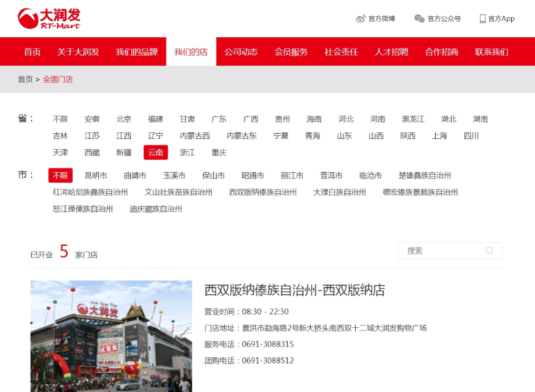Filter by province 广西
Image resolution: width=535 pixels, height=392 pixels.
pyautogui.click(x=251, y=119)
